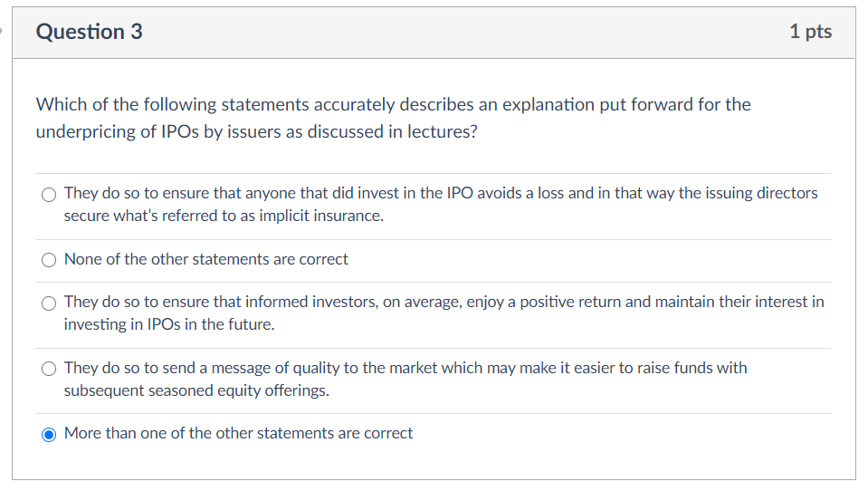Click the "None of the other statements are correct" label

tap(205, 259)
